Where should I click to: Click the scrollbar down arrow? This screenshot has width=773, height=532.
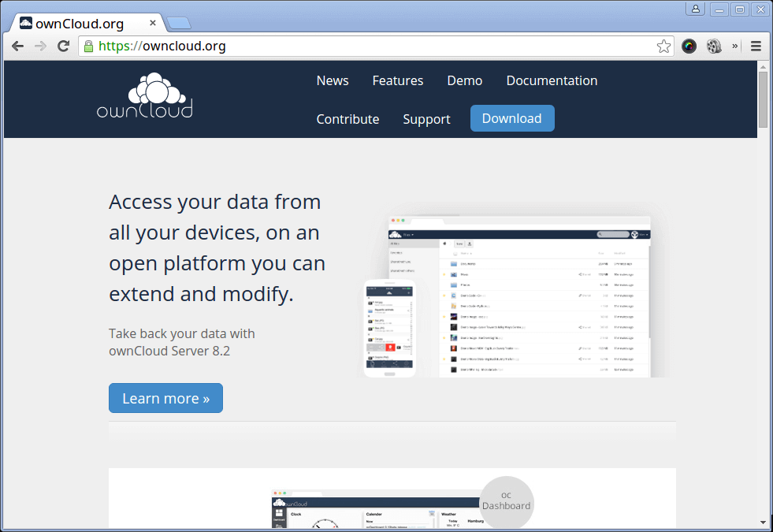[763, 522]
